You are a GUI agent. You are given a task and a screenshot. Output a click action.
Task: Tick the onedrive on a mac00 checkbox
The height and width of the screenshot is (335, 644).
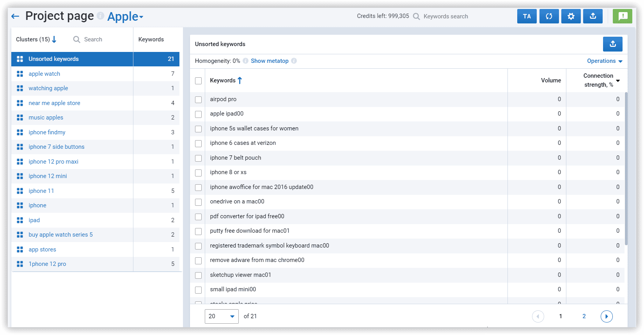[199, 202]
